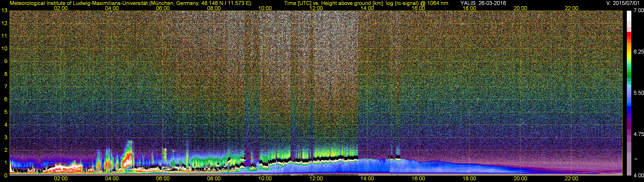644x182 pixels.
Task: Pick the yellow band of the color scale
Action: (x=629, y=53)
